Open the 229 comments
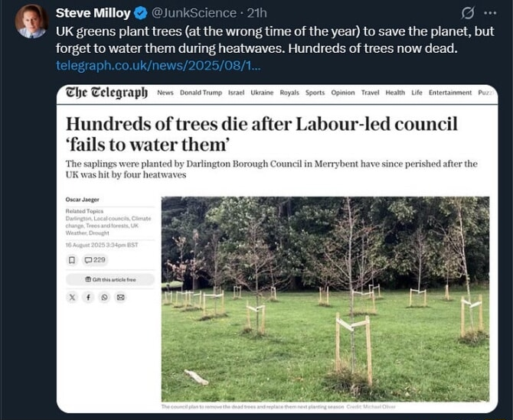513x420 pixels. 95,260
